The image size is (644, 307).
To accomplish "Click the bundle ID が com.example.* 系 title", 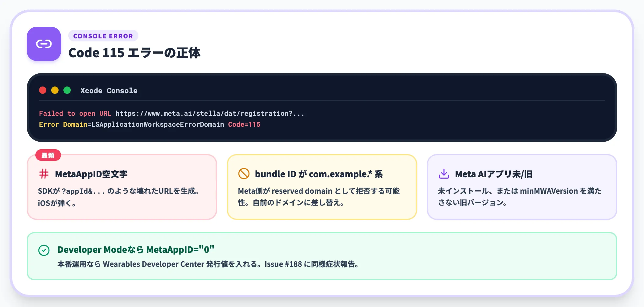I will click(319, 174).
